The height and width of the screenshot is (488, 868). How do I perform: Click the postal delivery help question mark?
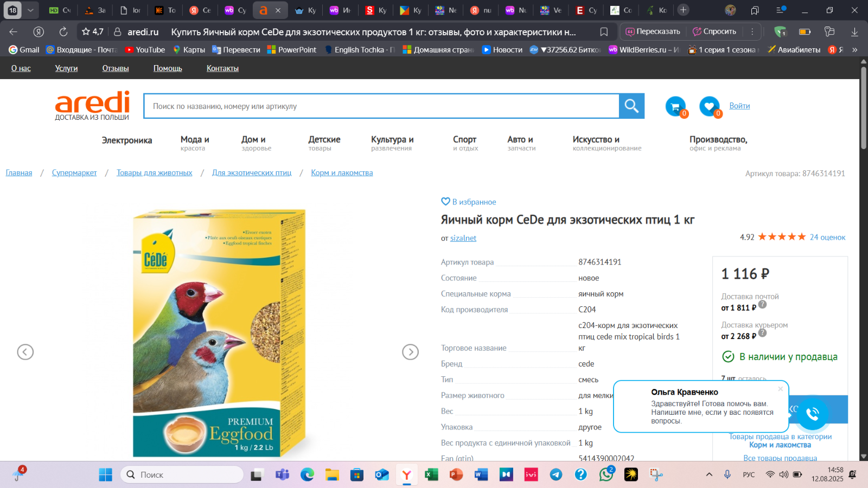click(762, 304)
